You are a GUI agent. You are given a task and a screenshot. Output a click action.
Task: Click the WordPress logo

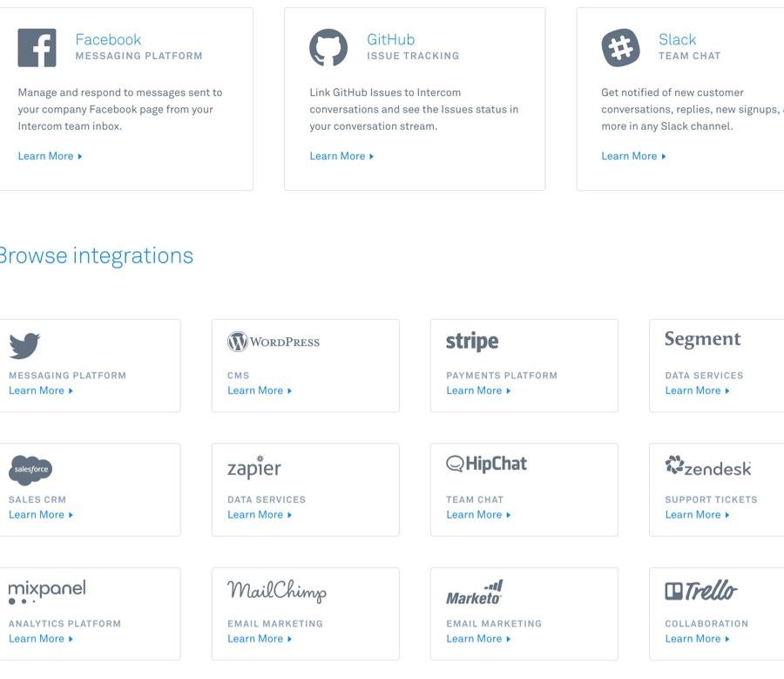click(274, 342)
